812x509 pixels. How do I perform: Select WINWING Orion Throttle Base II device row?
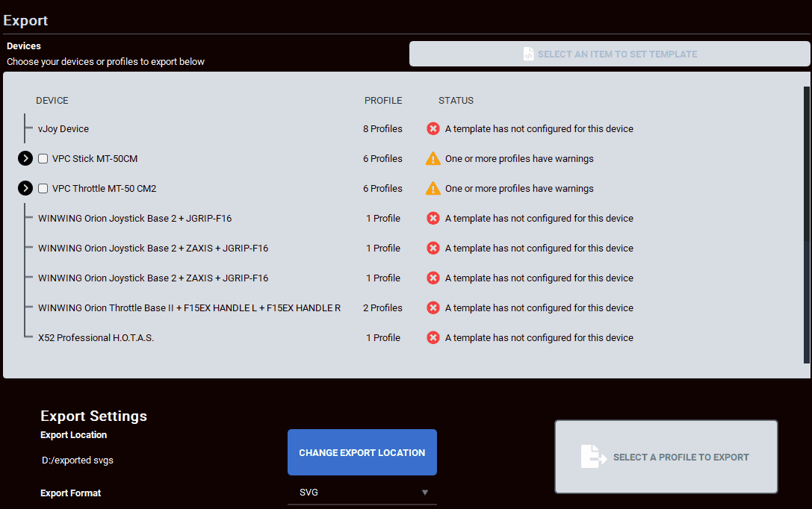click(x=189, y=307)
